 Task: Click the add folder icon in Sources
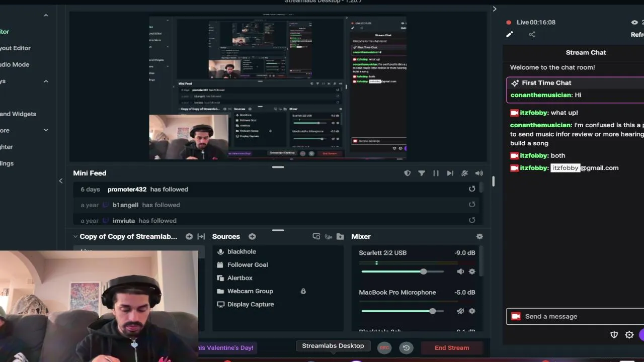coord(340,236)
